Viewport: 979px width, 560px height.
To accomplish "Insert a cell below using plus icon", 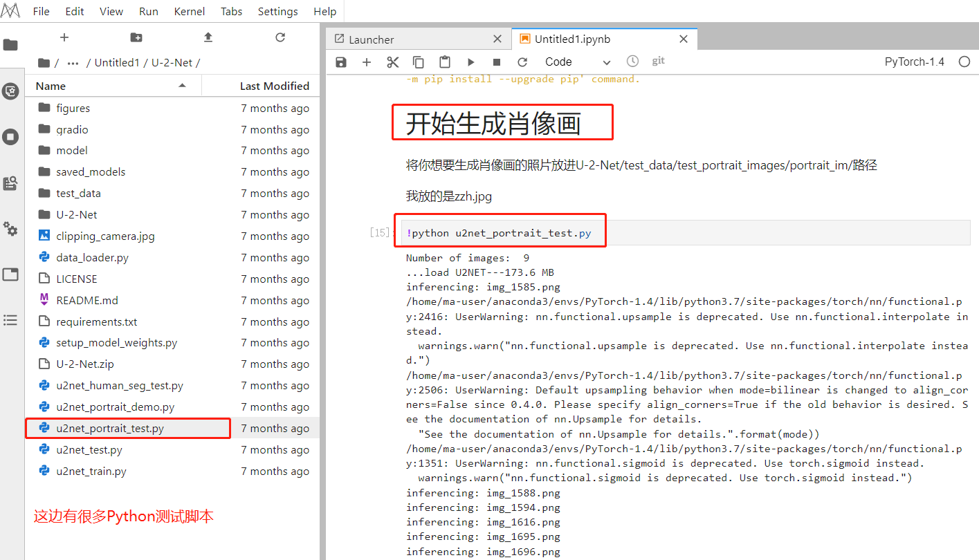I will [x=367, y=62].
